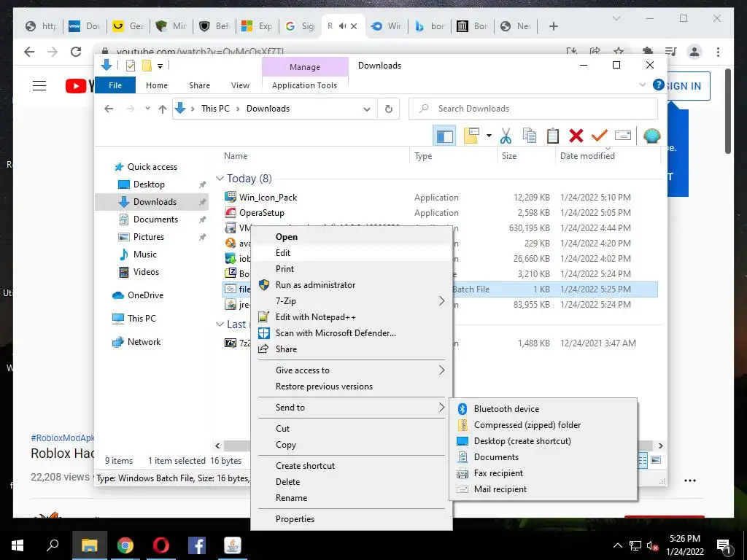This screenshot has height=560, width=747.
Task: Click the red X Delete toolbar icon
Action: point(576,136)
